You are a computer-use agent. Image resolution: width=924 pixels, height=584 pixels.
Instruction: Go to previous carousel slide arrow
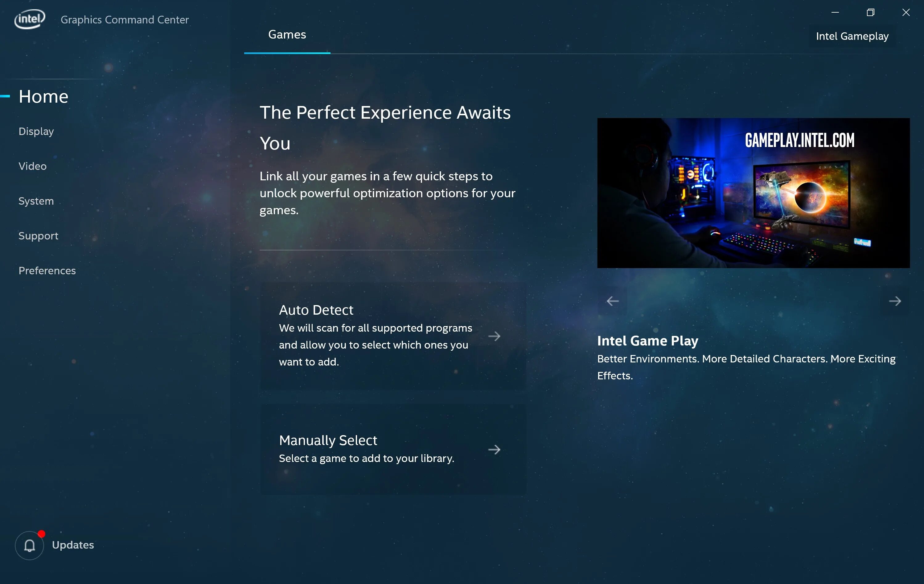click(x=612, y=301)
